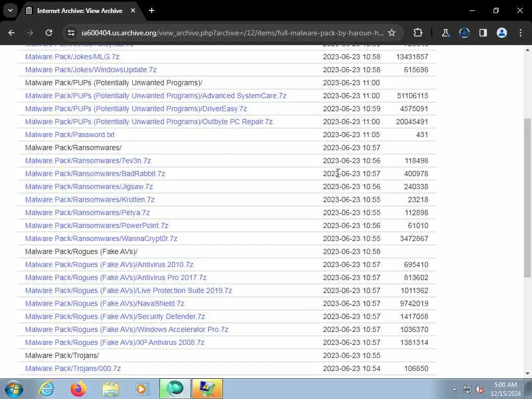Open the Password.txt link

coord(70,135)
